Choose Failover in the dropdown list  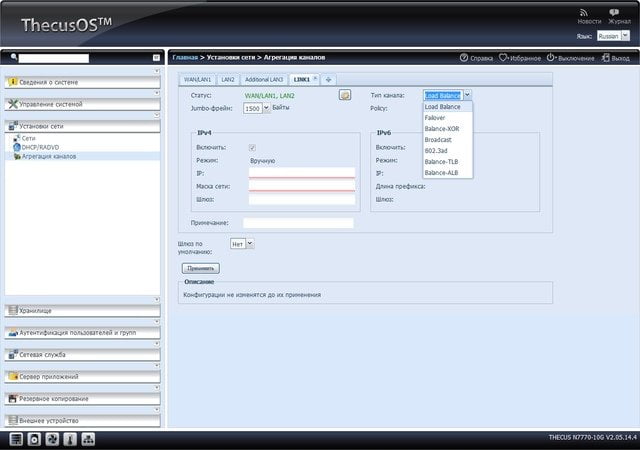(448, 118)
